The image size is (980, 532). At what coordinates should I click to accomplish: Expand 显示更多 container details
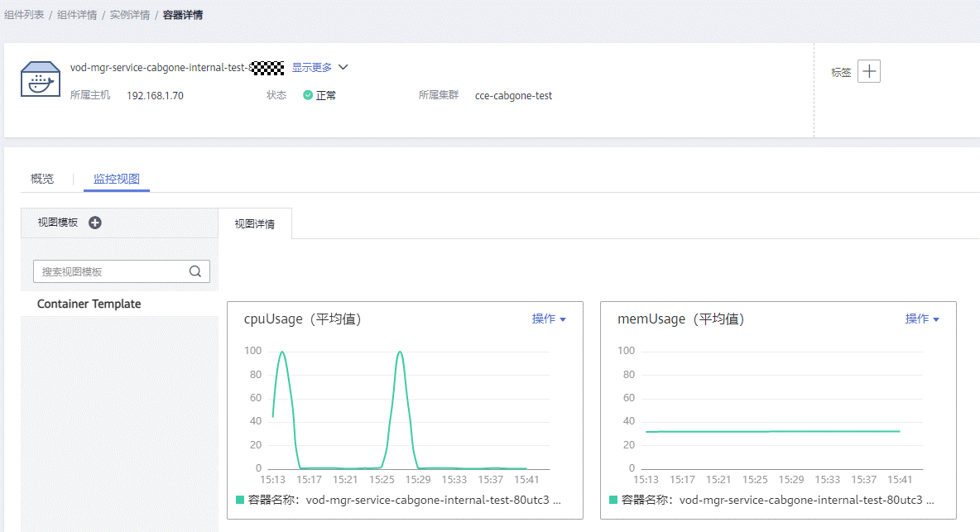319,68
